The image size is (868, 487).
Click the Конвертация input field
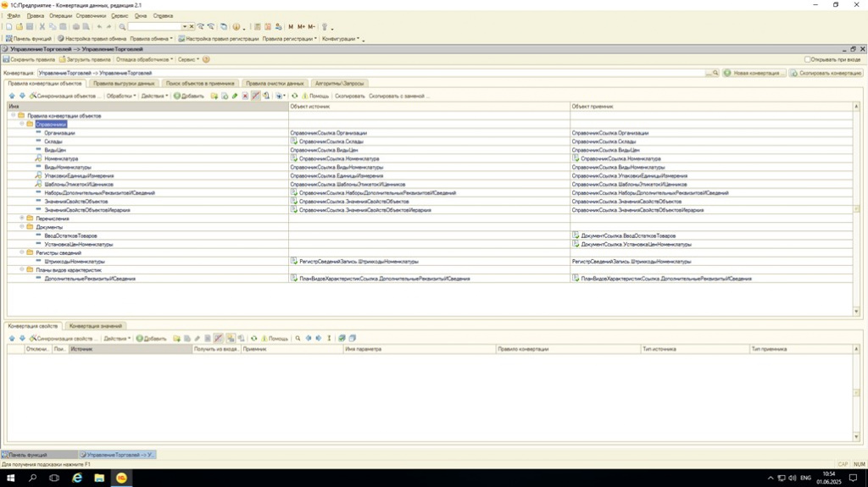tap(371, 73)
